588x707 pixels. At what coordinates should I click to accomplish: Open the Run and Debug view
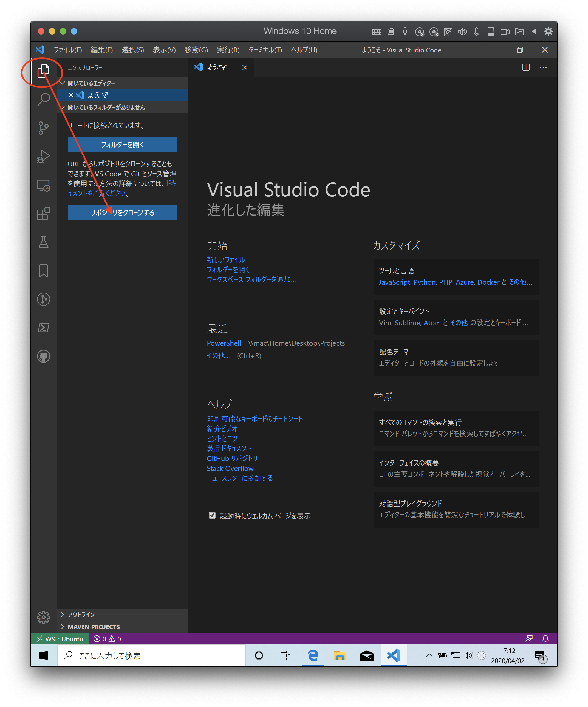coord(44,157)
